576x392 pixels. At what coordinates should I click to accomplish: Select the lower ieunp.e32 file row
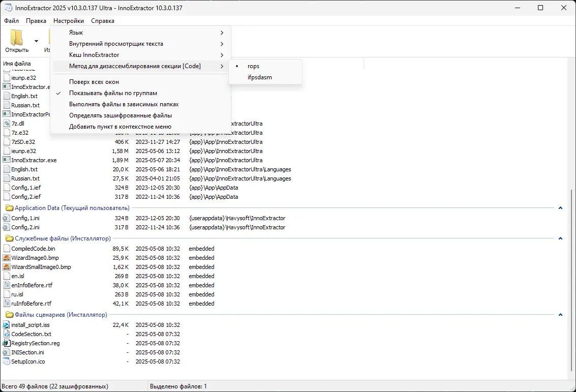[147, 151]
